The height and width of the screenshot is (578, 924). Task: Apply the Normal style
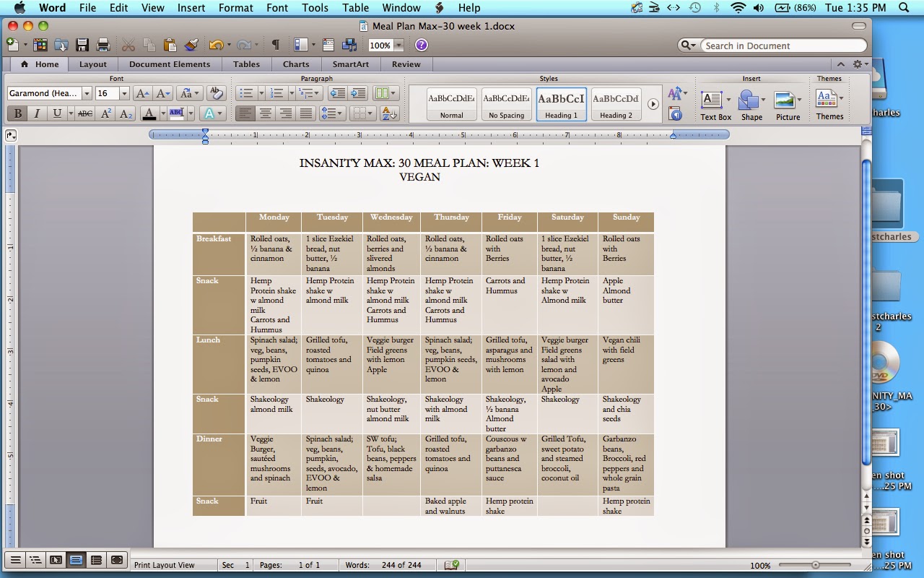(451, 104)
